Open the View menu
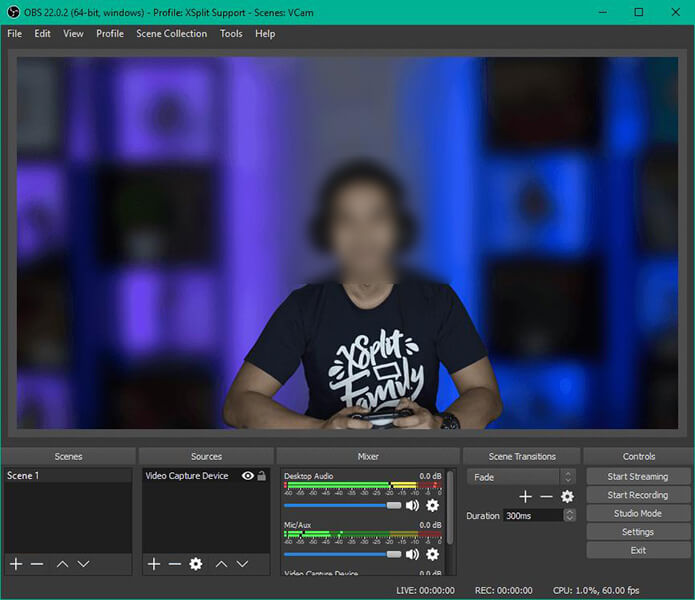This screenshot has height=600, width=695. [x=73, y=34]
